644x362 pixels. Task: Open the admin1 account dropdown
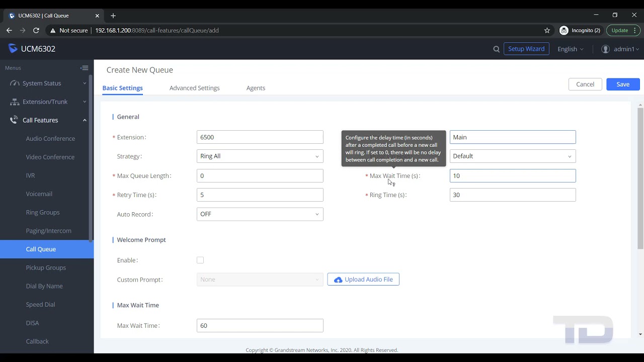[x=626, y=49]
